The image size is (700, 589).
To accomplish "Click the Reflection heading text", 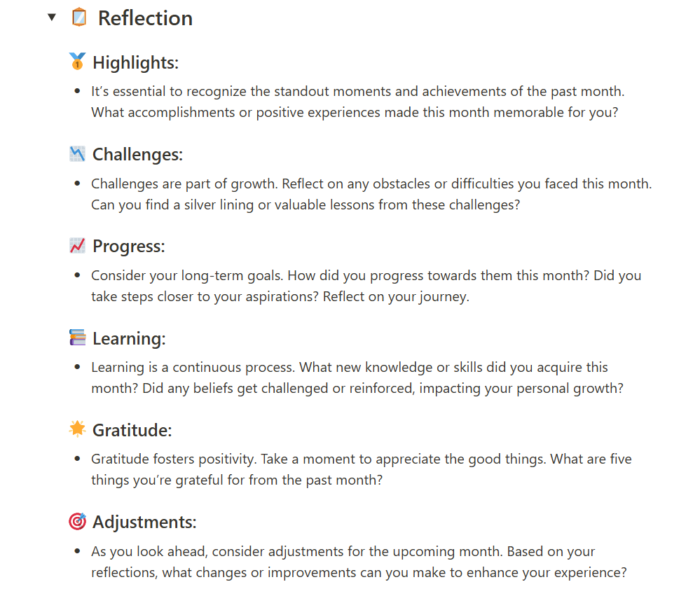I will pos(145,18).
